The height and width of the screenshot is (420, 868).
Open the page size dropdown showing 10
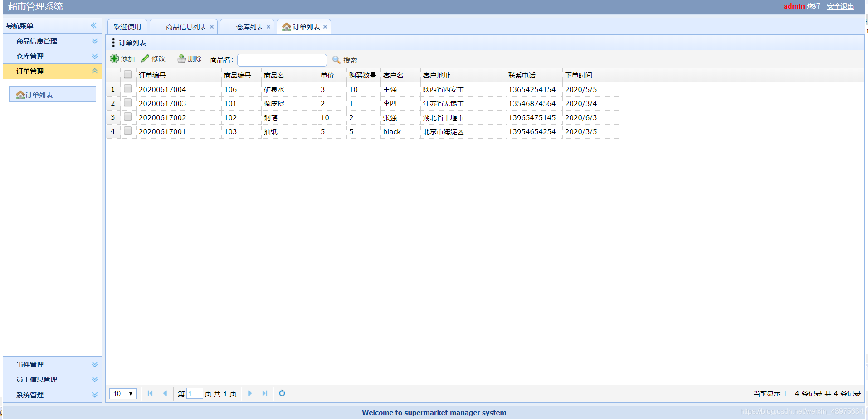tap(123, 394)
